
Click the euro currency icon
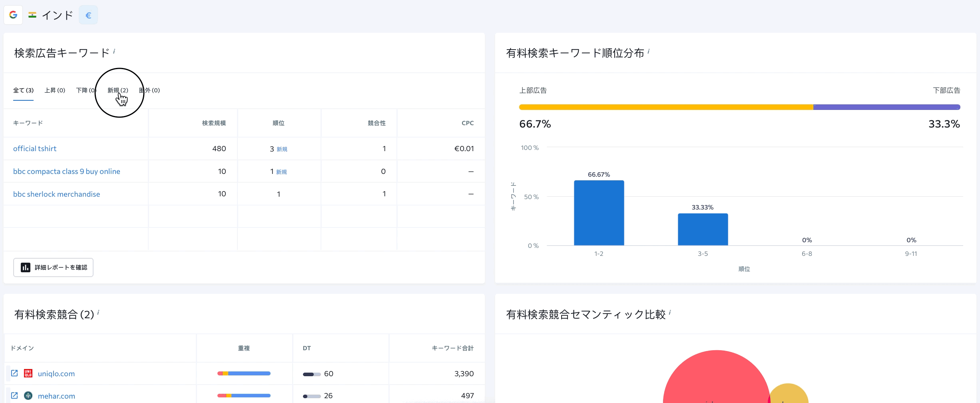88,15
